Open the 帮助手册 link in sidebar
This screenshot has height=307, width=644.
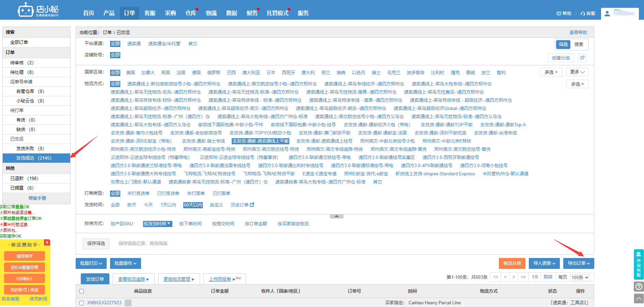point(37,198)
